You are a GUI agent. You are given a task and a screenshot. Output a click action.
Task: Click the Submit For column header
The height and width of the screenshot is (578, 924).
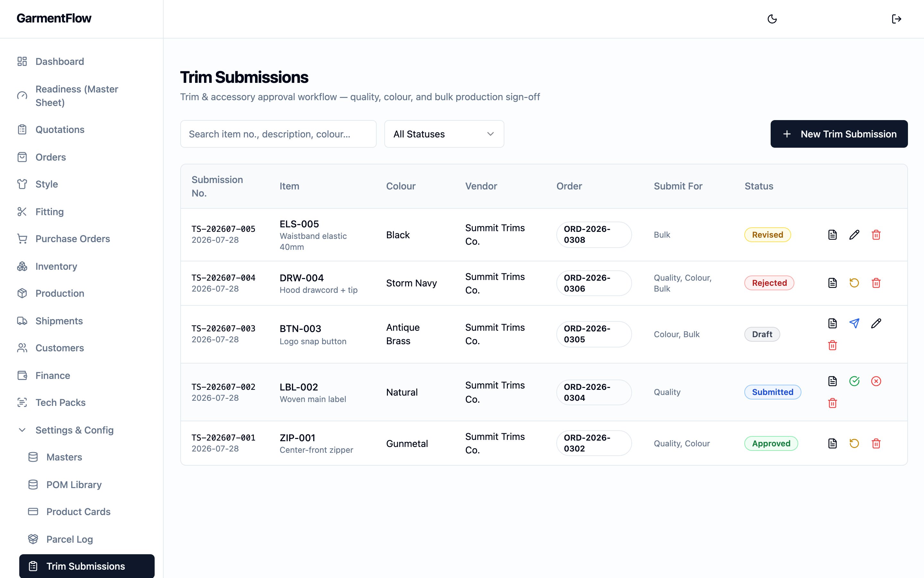[678, 186]
